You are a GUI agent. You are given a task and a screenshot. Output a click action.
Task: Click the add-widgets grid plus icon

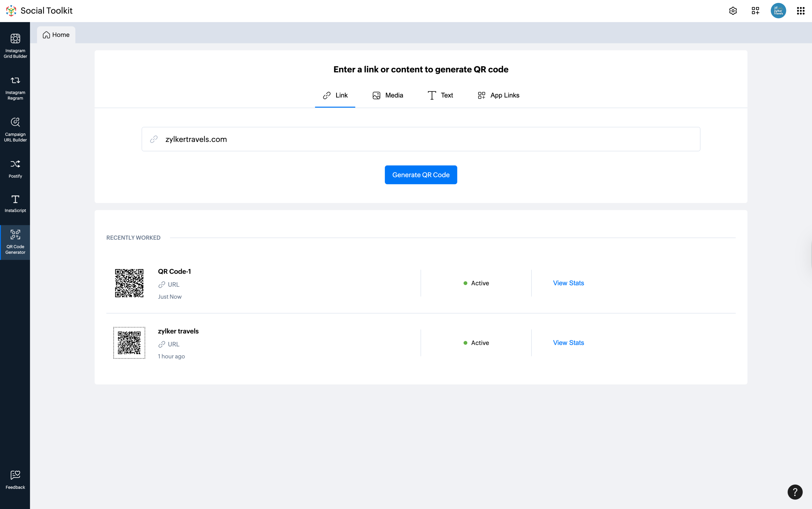(x=755, y=11)
